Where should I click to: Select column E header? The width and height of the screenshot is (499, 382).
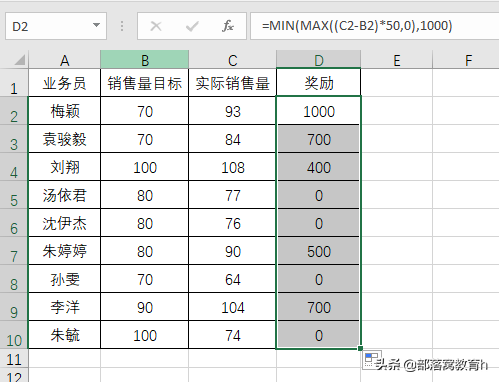click(396, 60)
